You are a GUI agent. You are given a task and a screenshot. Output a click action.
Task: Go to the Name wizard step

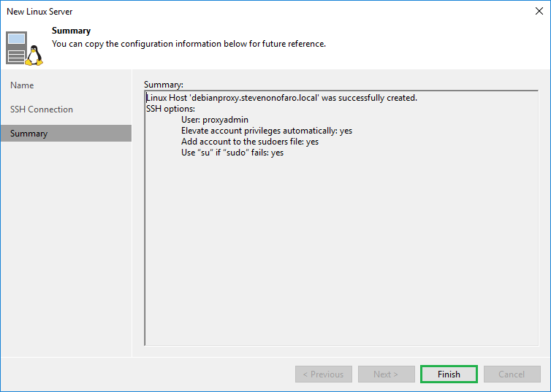[23, 85]
